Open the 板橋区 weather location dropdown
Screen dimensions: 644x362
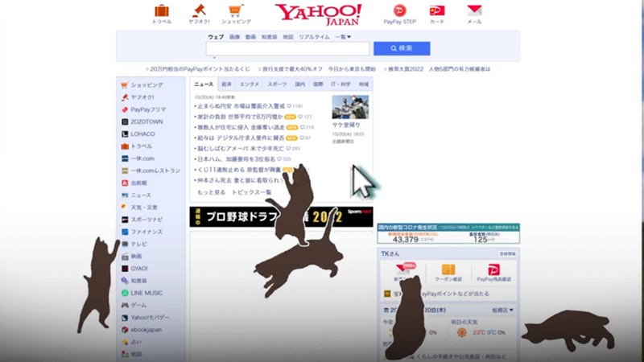502,311
